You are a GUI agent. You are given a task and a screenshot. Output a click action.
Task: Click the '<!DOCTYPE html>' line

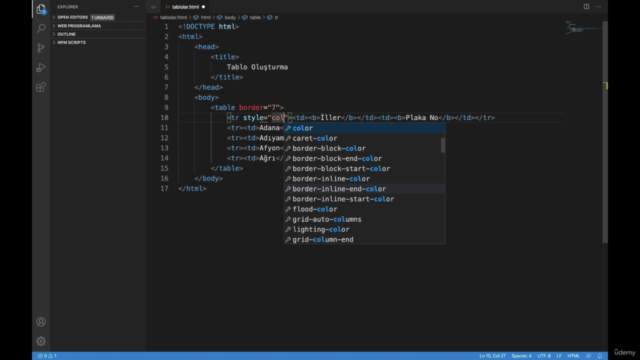[209, 27]
